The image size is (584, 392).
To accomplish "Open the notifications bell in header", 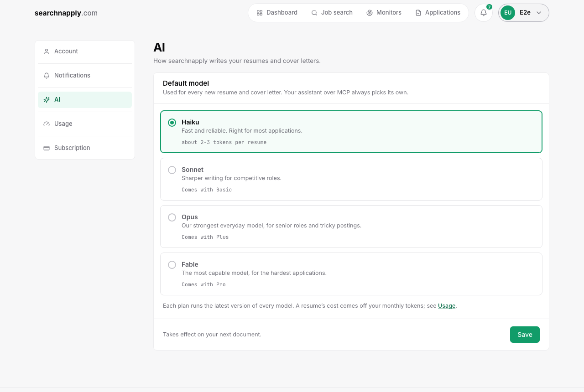I will (x=484, y=13).
